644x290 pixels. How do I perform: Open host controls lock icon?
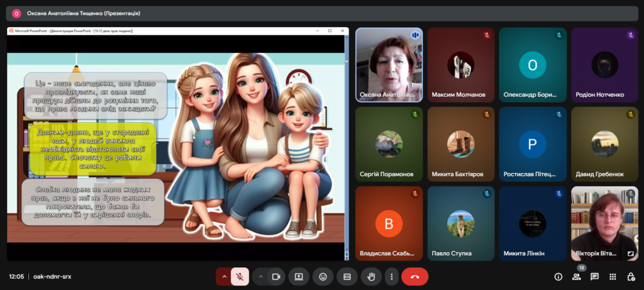[x=631, y=276]
